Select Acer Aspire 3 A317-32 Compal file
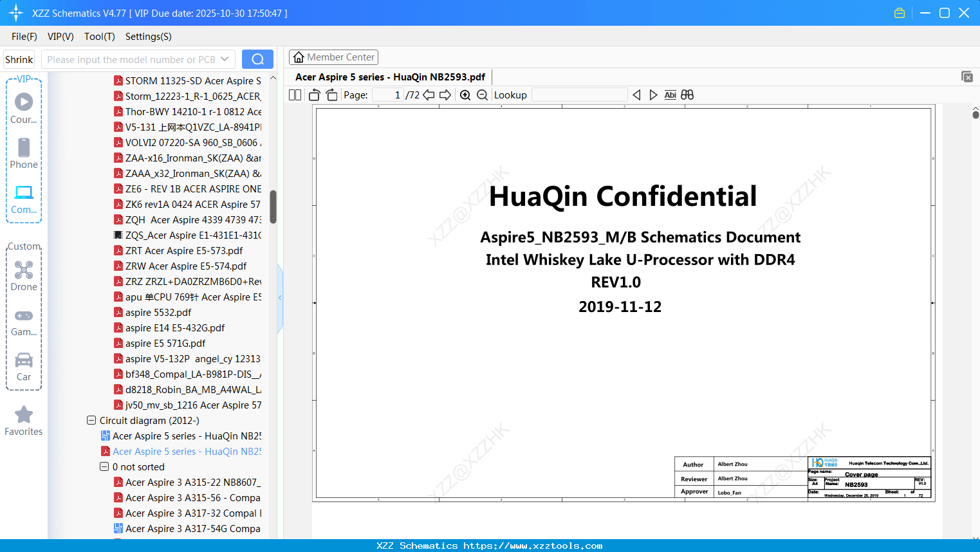 click(187, 513)
